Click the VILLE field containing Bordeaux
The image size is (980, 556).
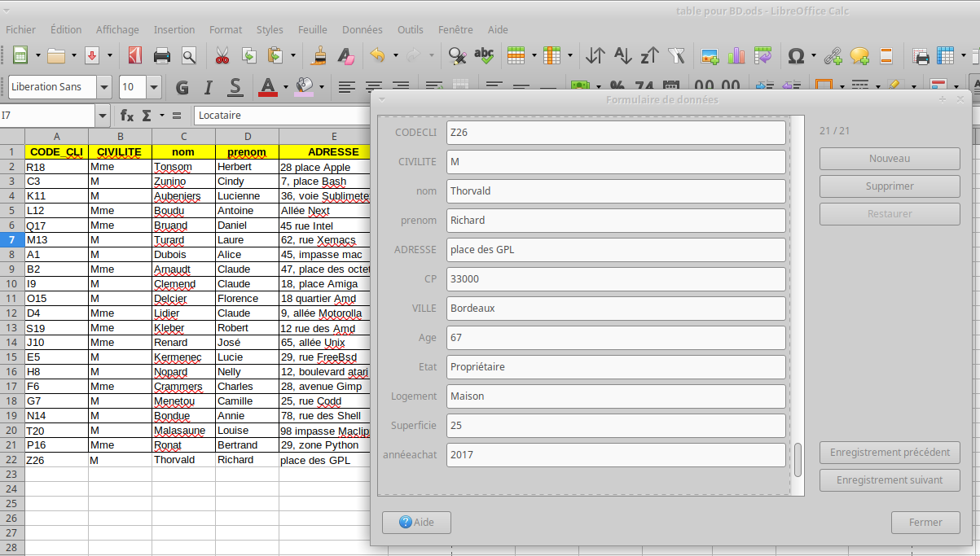[x=616, y=309]
